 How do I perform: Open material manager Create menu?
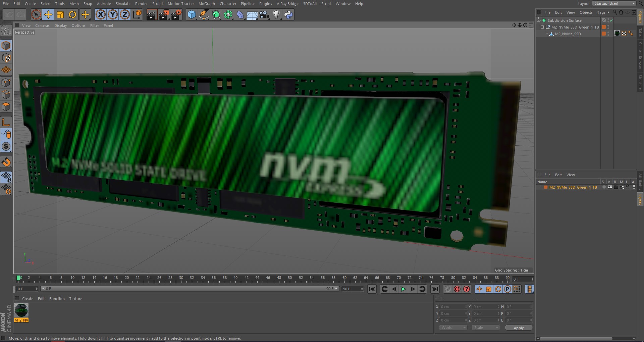tap(28, 299)
